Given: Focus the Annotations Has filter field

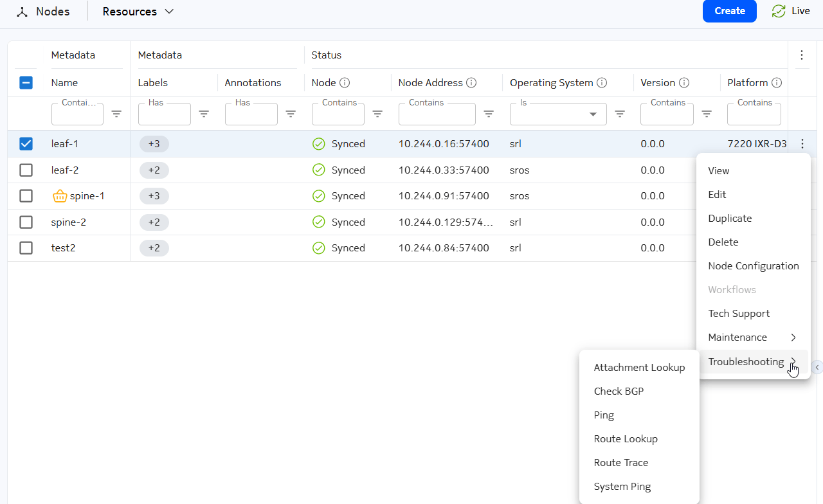Looking at the screenshot, I should click(x=251, y=114).
